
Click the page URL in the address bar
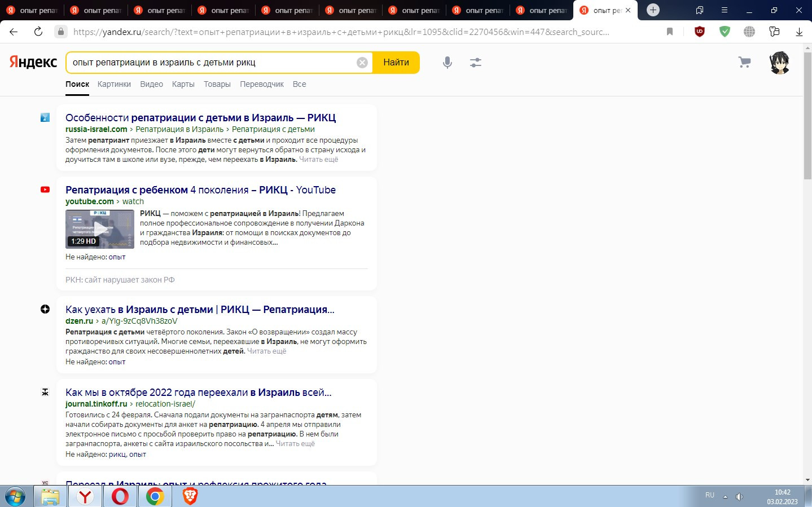(341, 32)
